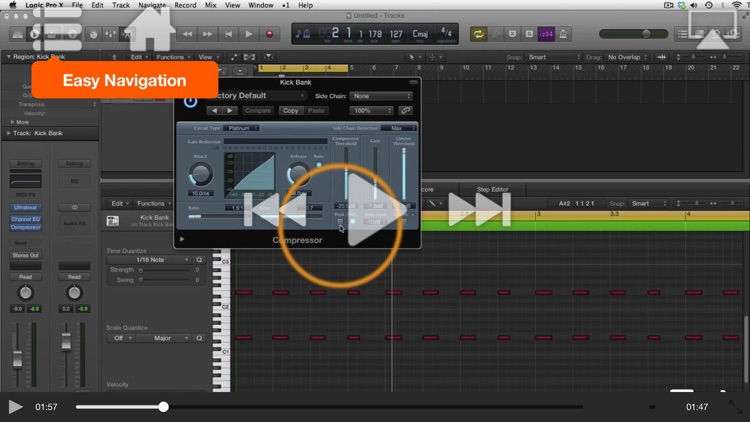Toggle the Replace mode button
Viewport: 750px width, 422px height.
coord(512,34)
